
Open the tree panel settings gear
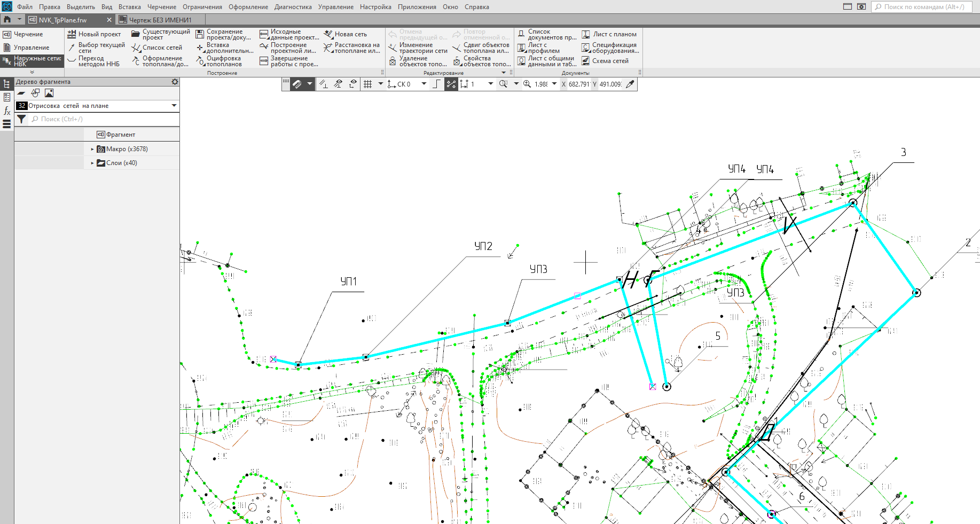tap(175, 82)
